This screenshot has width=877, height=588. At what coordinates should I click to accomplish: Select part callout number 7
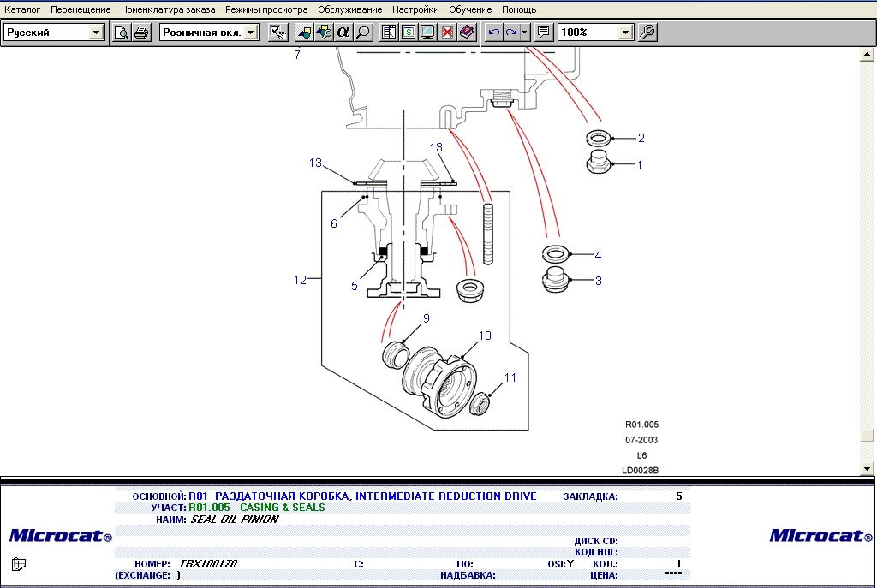click(297, 55)
